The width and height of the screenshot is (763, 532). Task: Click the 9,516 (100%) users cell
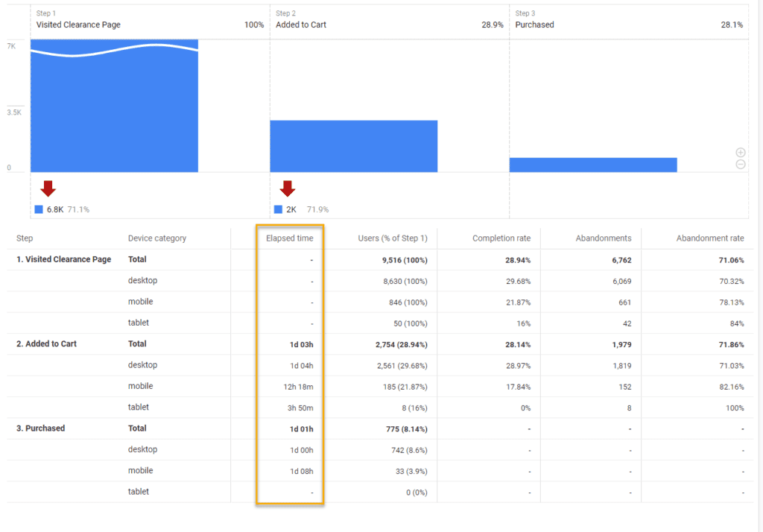click(405, 260)
